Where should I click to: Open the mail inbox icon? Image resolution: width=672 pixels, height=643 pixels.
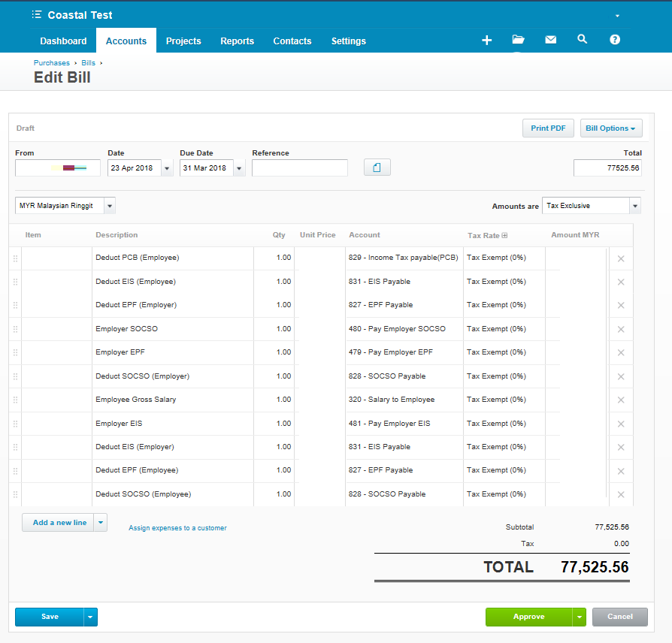(551, 40)
